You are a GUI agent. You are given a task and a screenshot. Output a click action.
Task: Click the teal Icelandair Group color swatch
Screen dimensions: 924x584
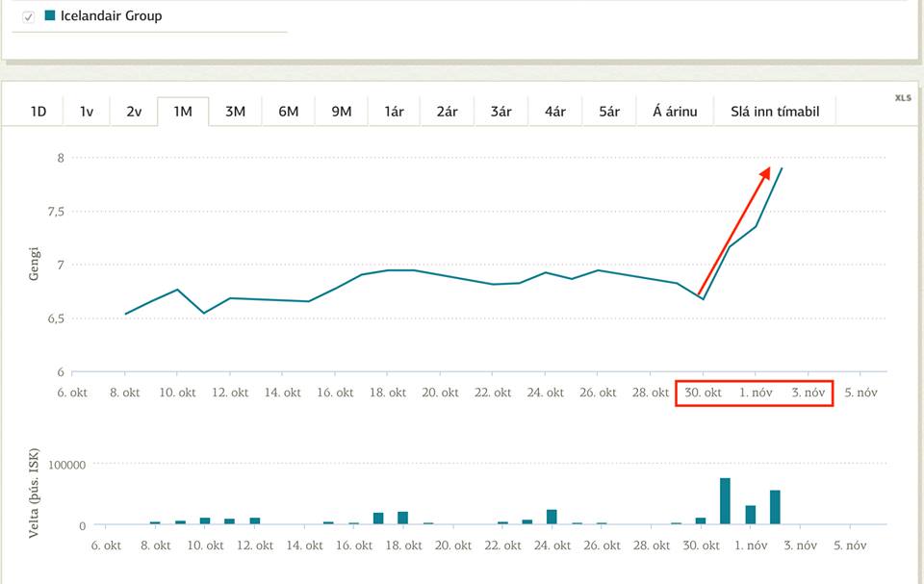click(50, 15)
